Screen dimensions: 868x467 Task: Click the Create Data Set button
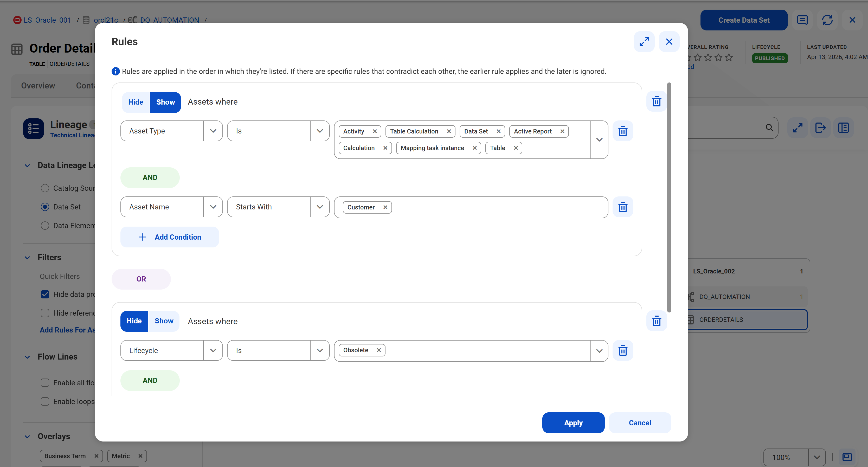click(744, 20)
